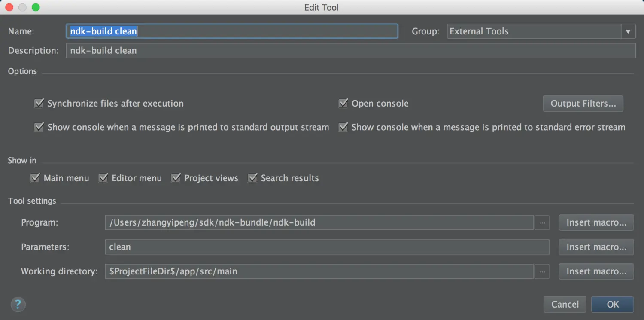Click the Name input field

[x=232, y=31]
